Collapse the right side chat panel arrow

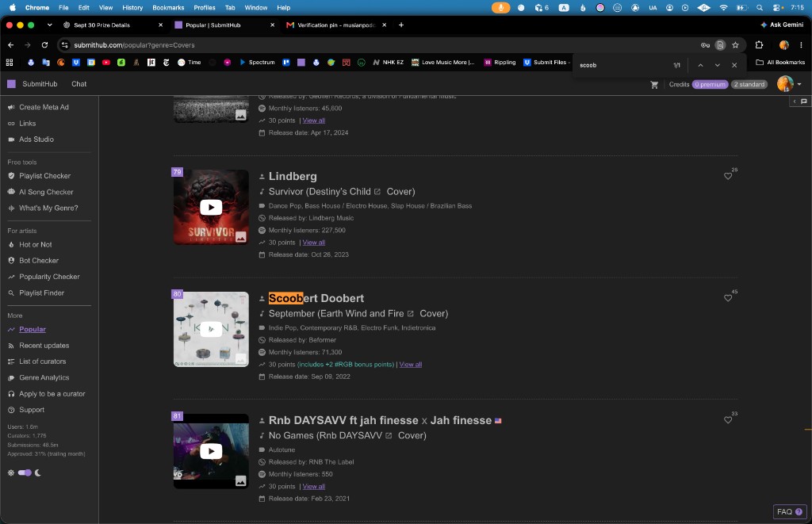[x=795, y=101]
